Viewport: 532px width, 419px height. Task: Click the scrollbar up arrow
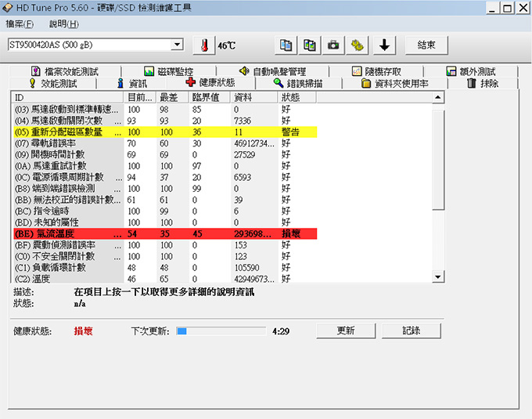tap(438, 97)
